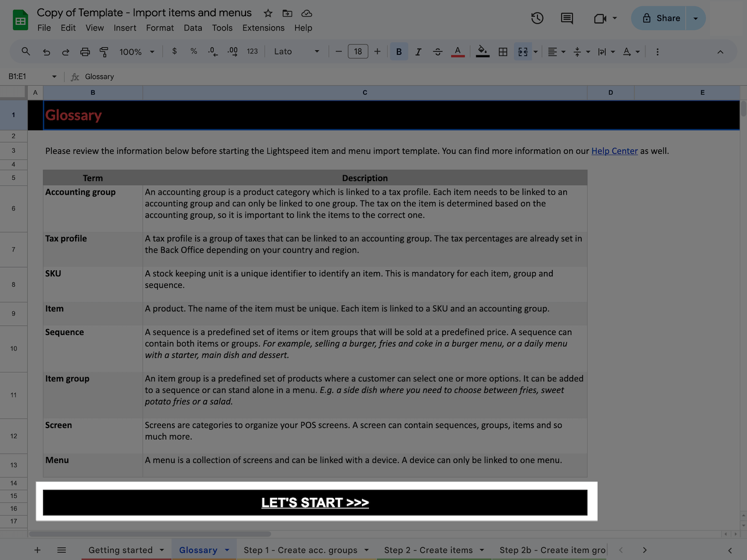Open the Zoom level dropdown
Viewport: 747px width, 560px height.
click(136, 51)
